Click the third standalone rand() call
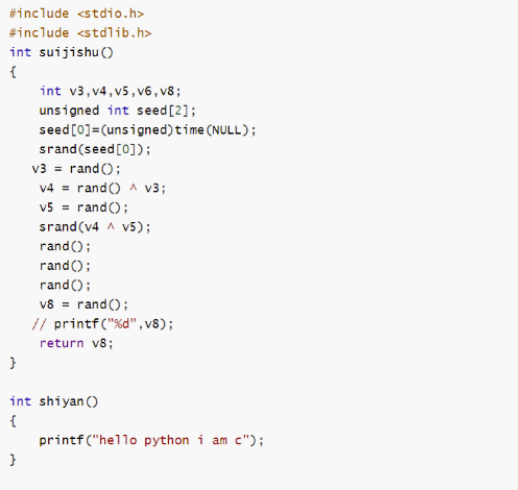This screenshot has width=518, height=490. [x=65, y=285]
